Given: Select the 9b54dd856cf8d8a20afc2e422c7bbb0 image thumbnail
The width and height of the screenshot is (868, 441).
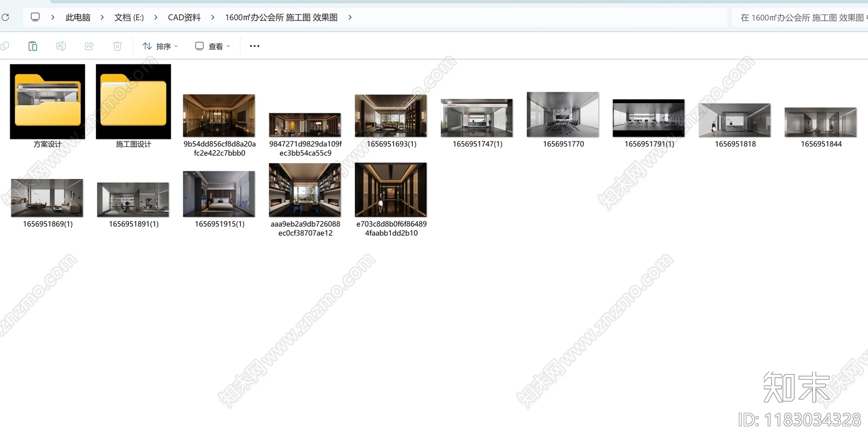Looking at the screenshot, I should [219, 116].
